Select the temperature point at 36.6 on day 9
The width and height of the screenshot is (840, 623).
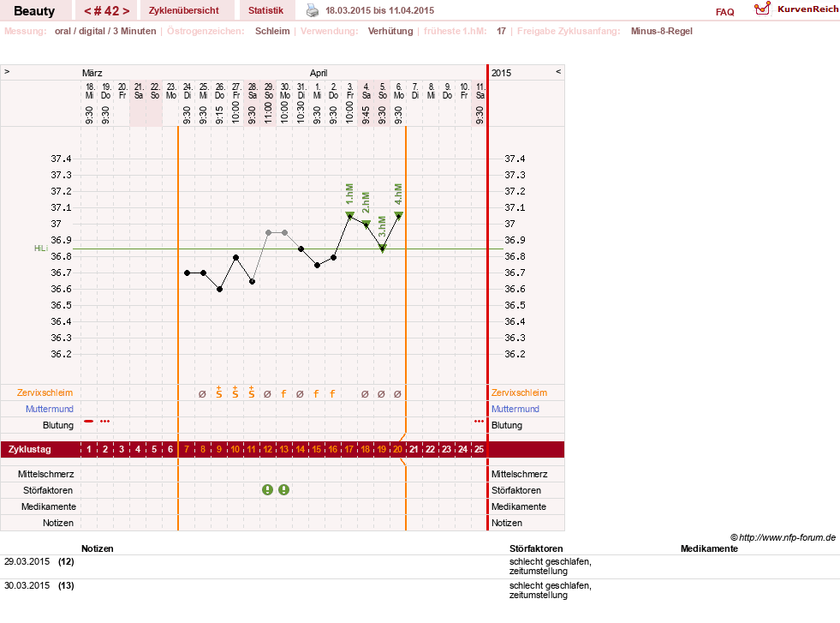[x=220, y=289]
